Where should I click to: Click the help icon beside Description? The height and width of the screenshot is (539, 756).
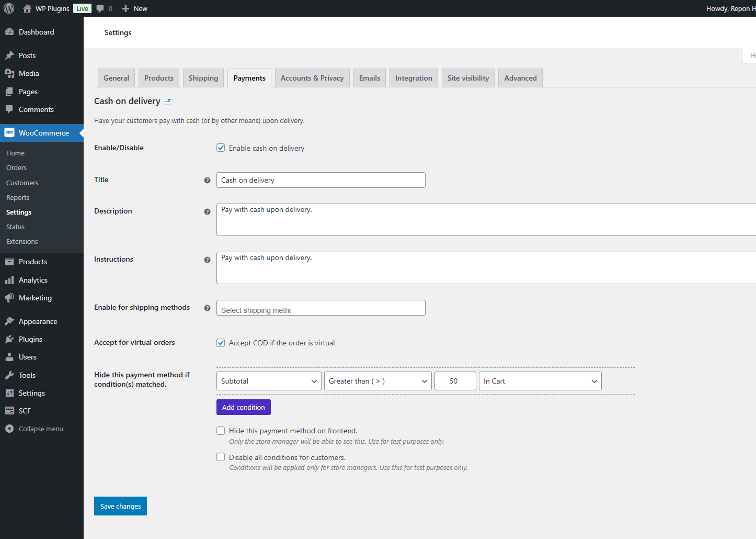coord(207,211)
